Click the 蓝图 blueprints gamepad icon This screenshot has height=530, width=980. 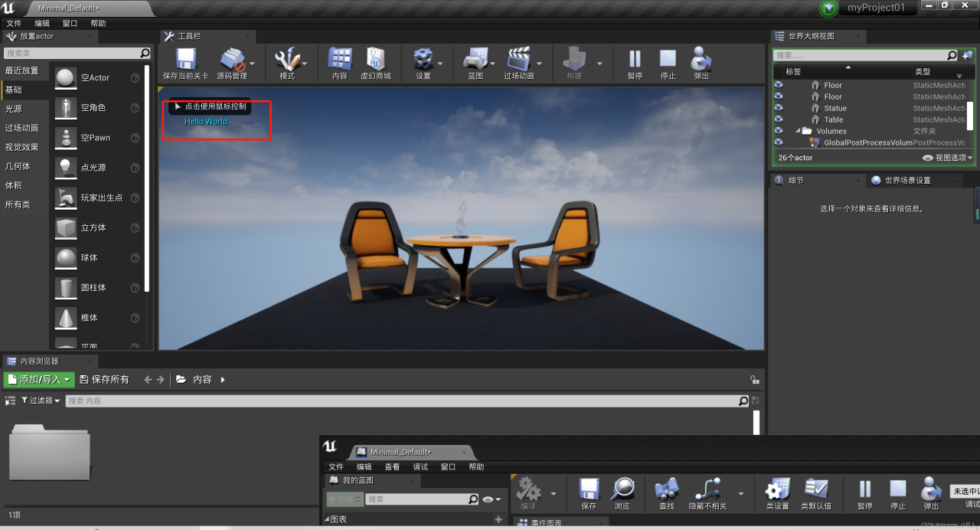pyautogui.click(x=475, y=59)
